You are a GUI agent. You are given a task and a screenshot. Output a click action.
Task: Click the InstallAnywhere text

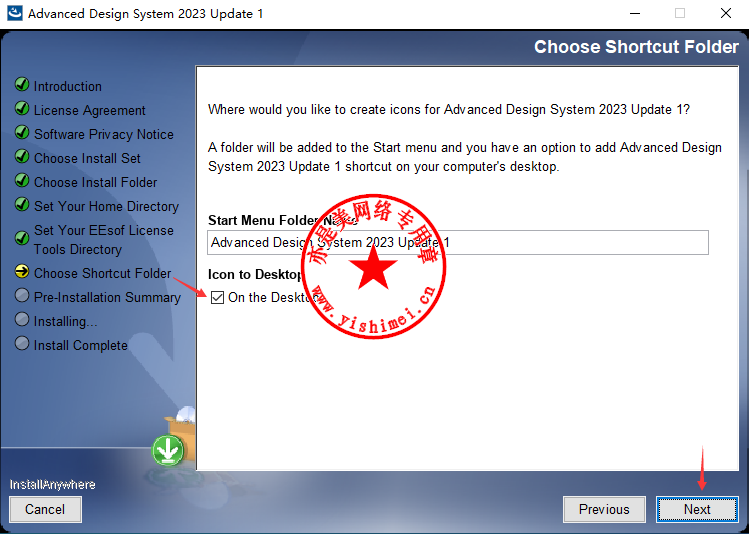(53, 484)
